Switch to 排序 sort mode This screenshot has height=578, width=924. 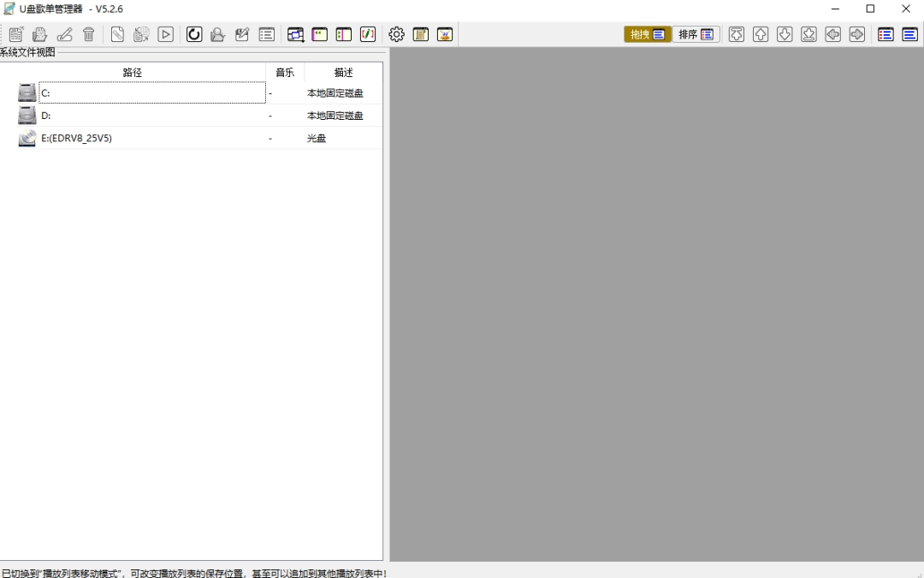pyautogui.click(x=696, y=34)
